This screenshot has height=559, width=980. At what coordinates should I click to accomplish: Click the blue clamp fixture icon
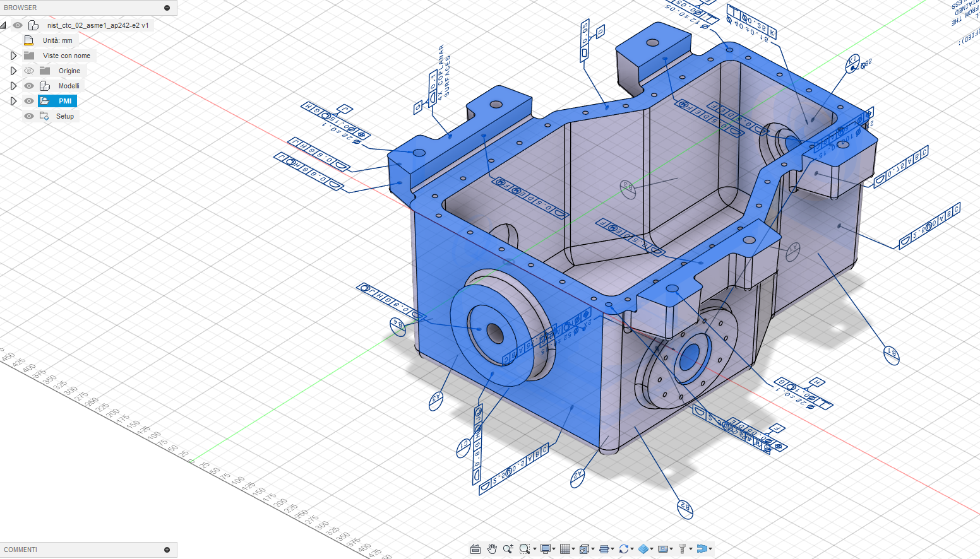(701, 549)
